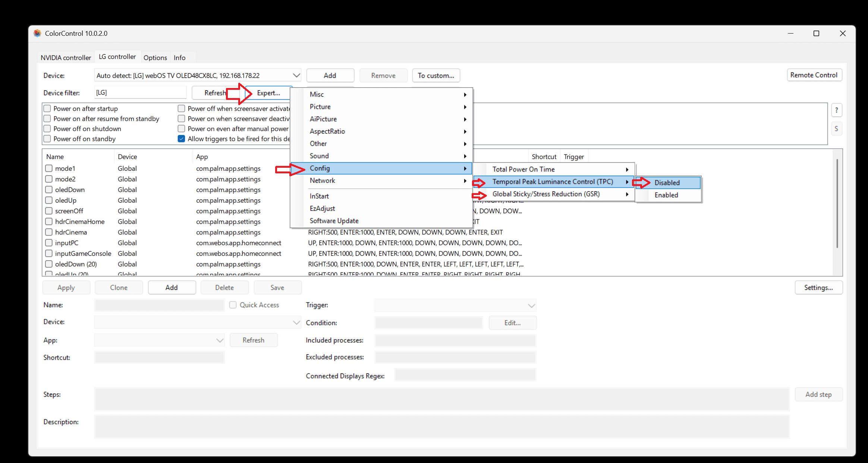868x463 pixels.
Task: Click the Device filter text field
Action: pos(140,92)
